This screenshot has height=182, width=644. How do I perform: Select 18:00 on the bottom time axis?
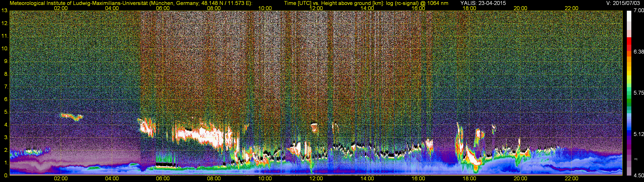[x=469, y=179]
